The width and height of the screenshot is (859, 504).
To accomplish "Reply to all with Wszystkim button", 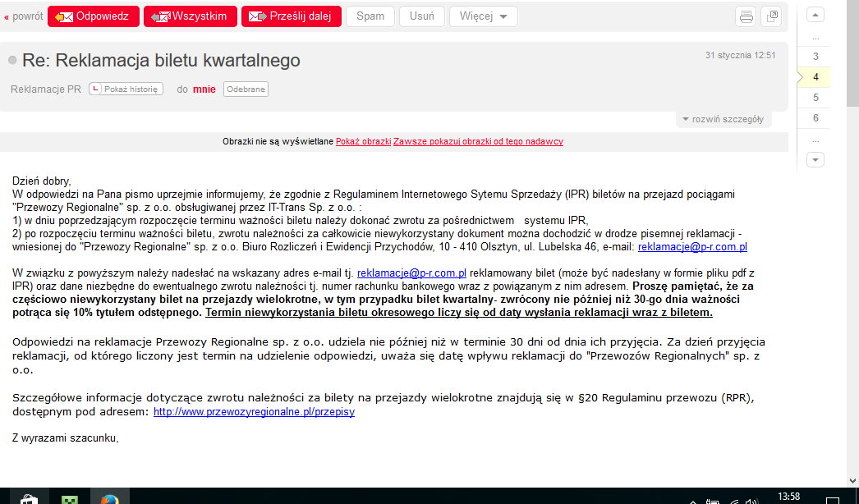I will coord(190,16).
